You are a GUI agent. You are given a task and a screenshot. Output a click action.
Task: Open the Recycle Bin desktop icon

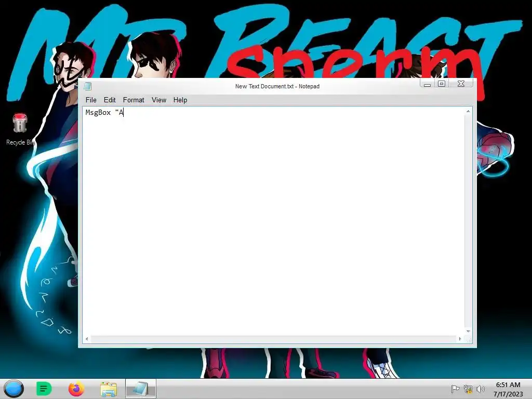pos(20,129)
